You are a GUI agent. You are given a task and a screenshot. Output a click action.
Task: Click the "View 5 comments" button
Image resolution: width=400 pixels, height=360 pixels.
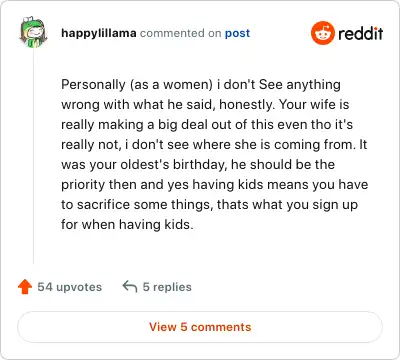tap(200, 327)
